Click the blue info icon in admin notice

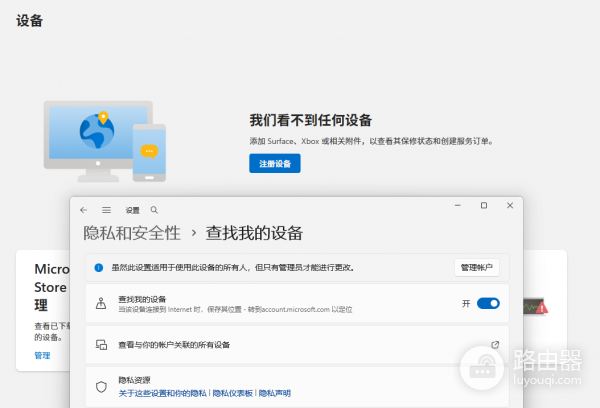click(x=99, y=268)
